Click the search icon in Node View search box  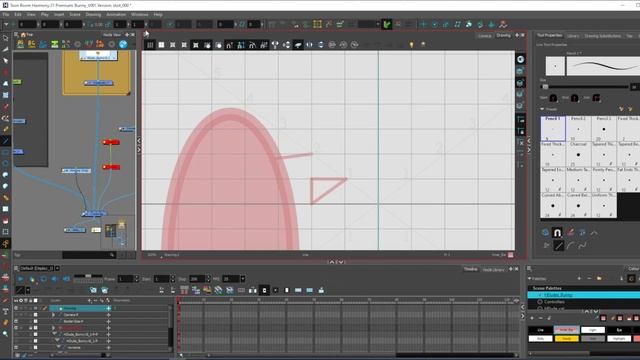[x=112, y=255]
